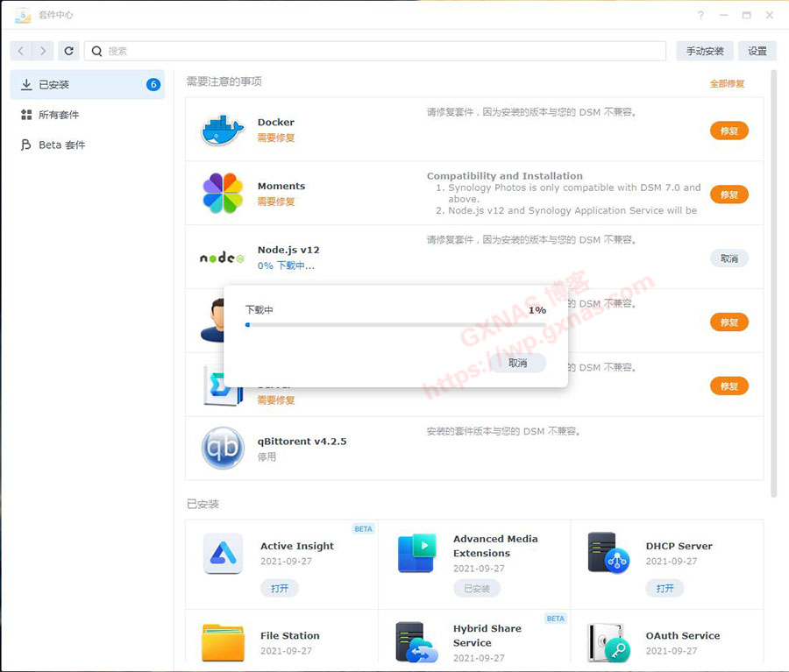Image resolution: width=789 pixels, height=672 pixels.
Task: Open File Station via its folder icon
Action: point(222,641)
